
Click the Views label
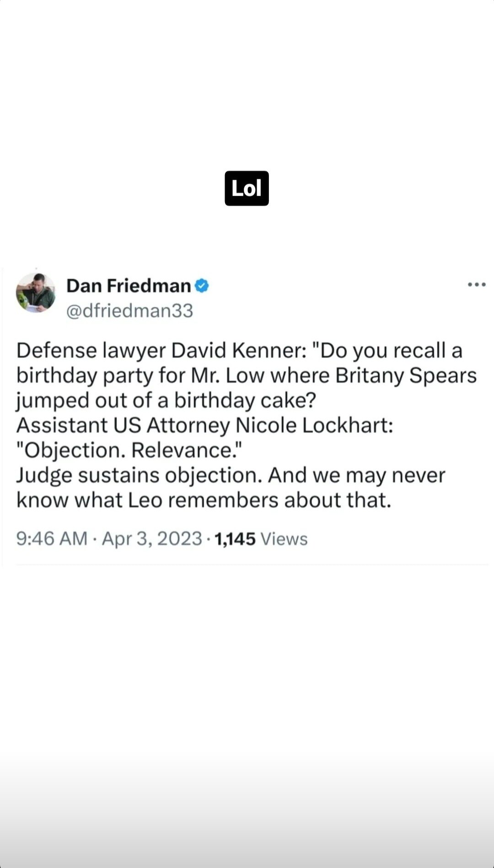tap(284, 539)
